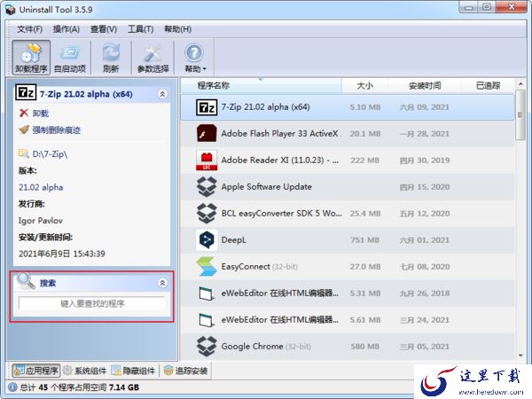Viewport: 532px width, 399px height.
Task: Switch to the 系统组件 tab
Action: 85,371
